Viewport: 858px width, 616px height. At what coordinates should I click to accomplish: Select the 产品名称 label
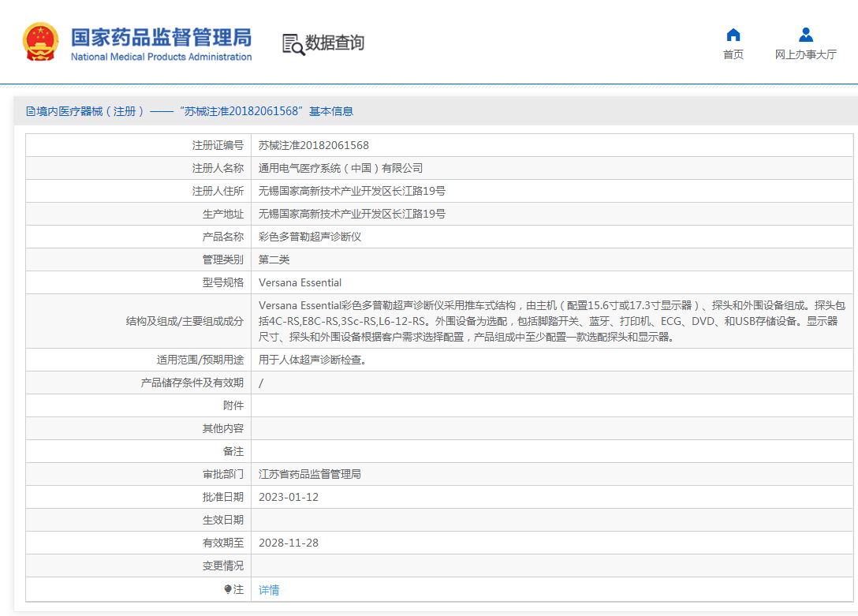[x=222, y=237]
